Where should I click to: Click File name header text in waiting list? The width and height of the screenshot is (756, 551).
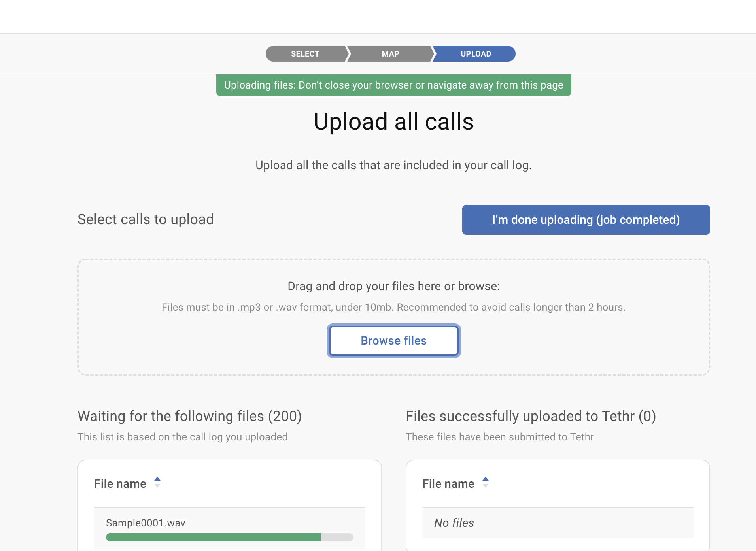click(x=120, y=484)
